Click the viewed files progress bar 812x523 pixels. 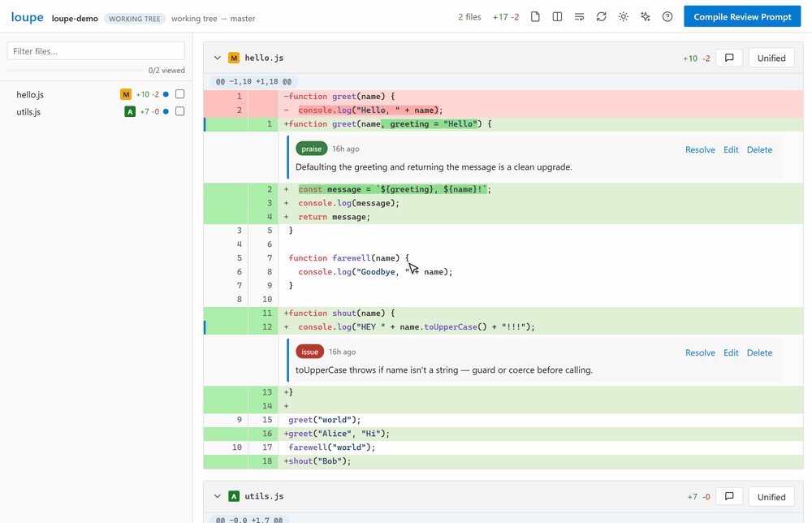75,70
